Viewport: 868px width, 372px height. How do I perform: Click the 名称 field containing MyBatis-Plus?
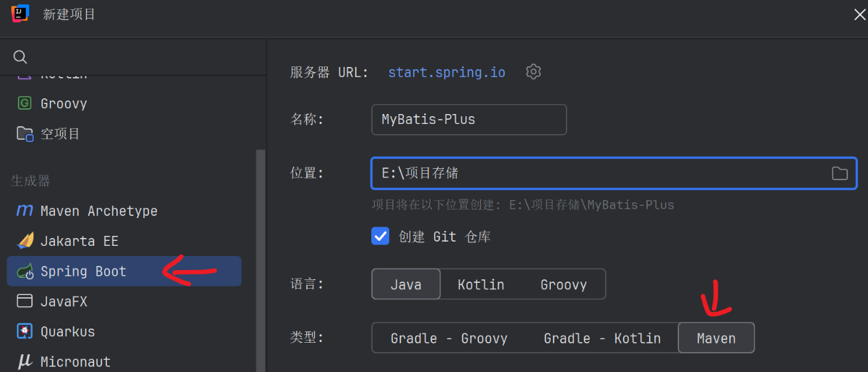click(469, 120)
